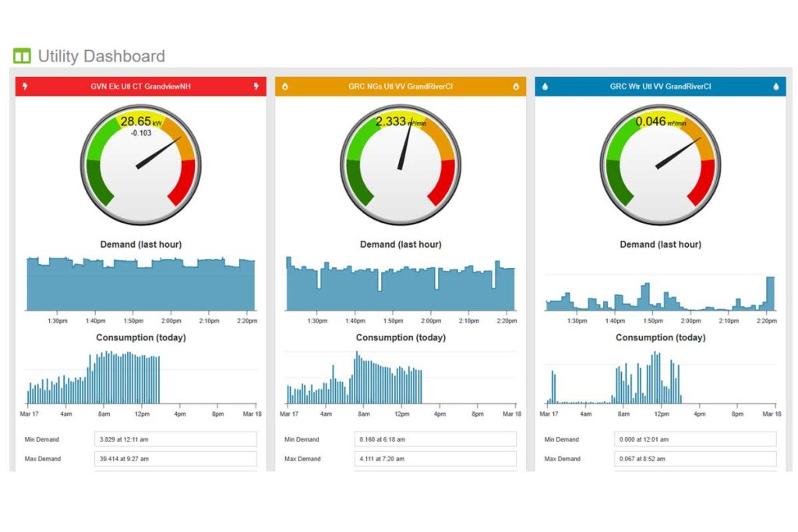
Task: Click the 2.333 natural gas gauge
Action: click(x=401, y=165)
